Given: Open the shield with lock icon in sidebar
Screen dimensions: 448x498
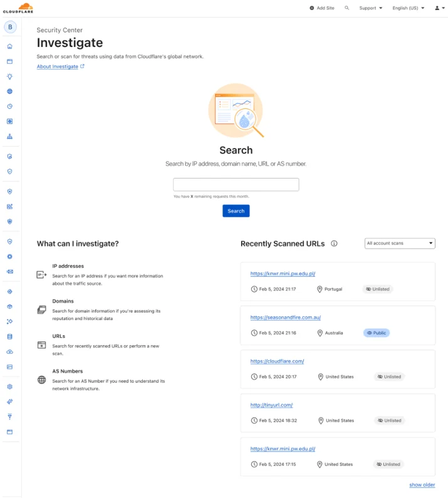Looking at the screenshot, I should 10,157.
